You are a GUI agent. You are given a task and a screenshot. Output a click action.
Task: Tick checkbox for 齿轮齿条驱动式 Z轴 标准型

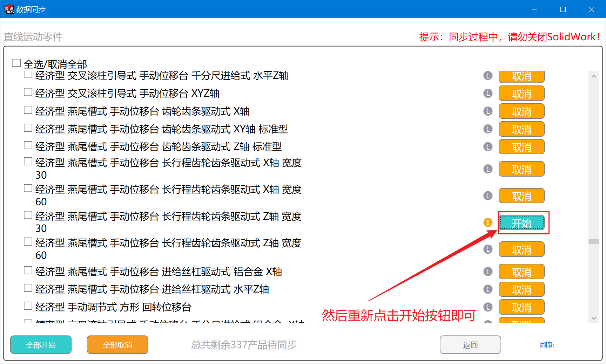point(28,145)
